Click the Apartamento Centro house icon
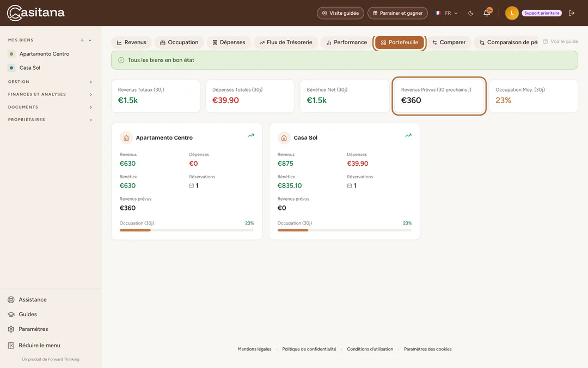The height and width of the screenshot is (368, 588). [126, 138]
